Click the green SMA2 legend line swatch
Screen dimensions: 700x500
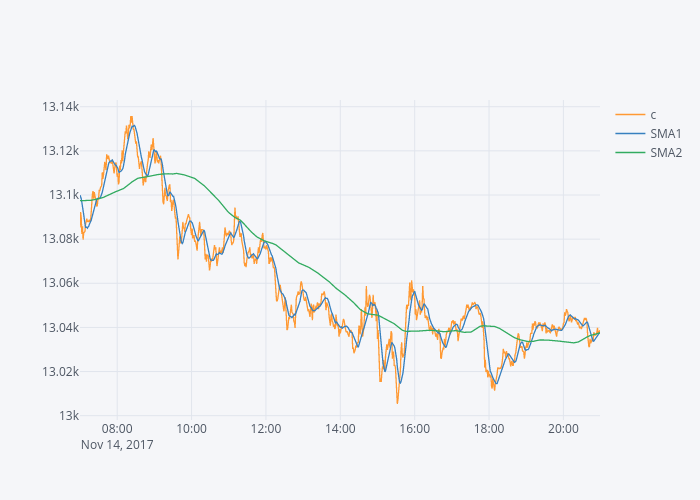tap(630, 153)
